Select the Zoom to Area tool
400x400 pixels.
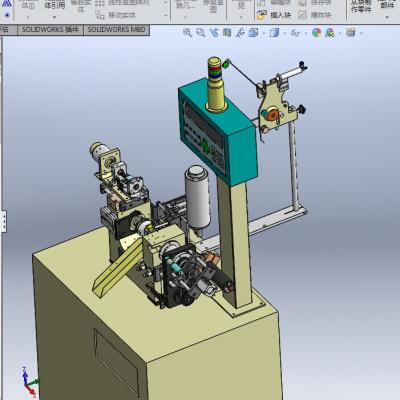tap(200, 32)
